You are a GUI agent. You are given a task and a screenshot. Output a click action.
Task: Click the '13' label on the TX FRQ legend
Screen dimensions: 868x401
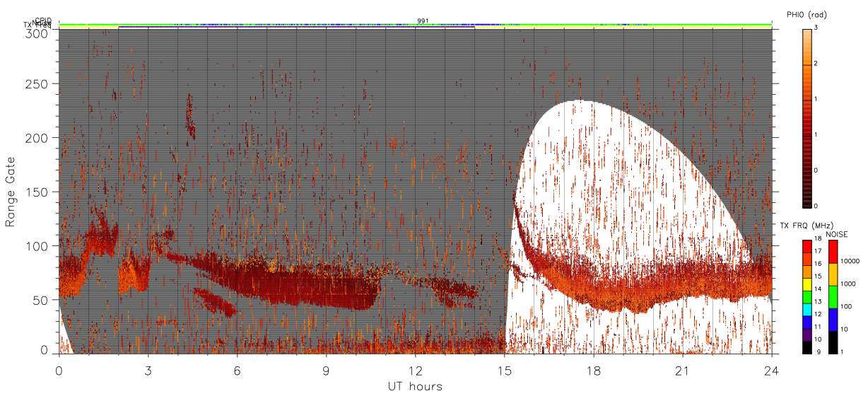[x=819, y=301]
